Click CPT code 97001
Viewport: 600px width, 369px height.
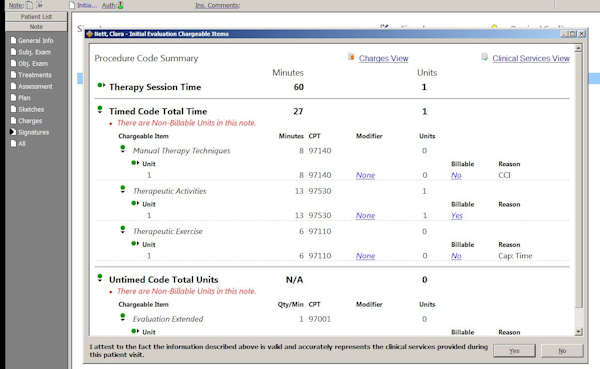tap(320, 319)
